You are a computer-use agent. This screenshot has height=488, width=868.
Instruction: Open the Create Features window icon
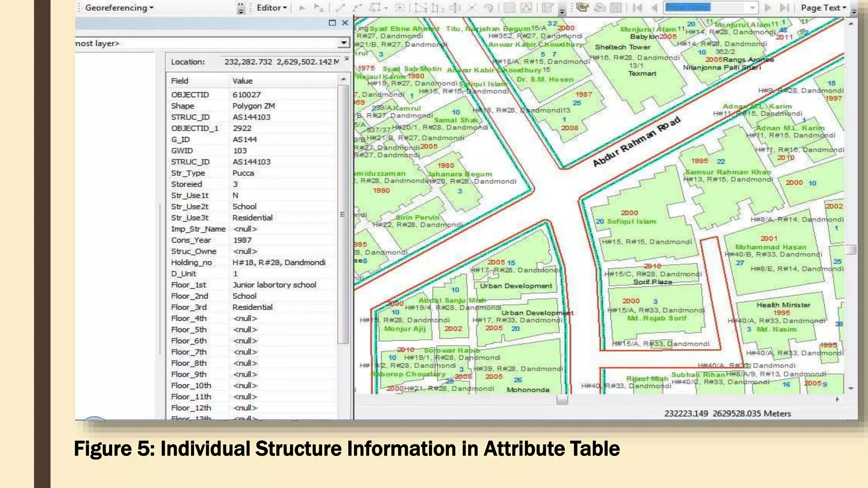pyautogui.click(x=548, y=8)
